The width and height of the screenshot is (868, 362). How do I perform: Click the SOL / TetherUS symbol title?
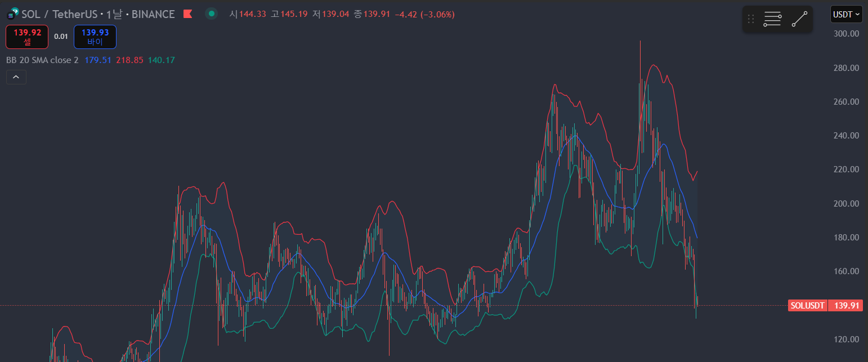(x=59, y=14)
